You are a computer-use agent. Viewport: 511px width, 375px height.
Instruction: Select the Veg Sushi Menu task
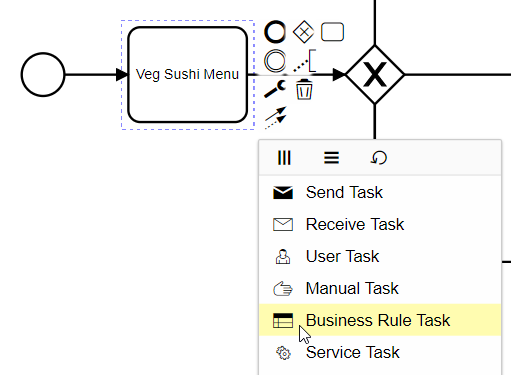[x=188, y=75]
